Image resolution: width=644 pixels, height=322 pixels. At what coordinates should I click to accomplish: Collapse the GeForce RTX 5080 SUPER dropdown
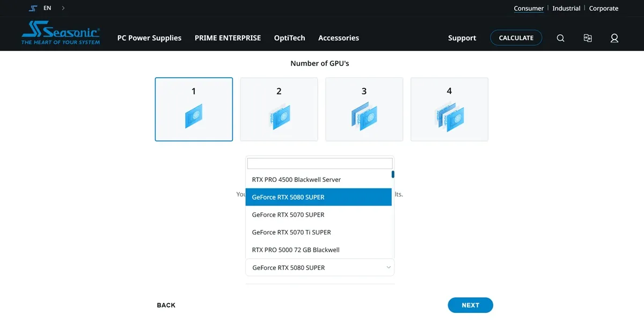click(x=320, y=267)
